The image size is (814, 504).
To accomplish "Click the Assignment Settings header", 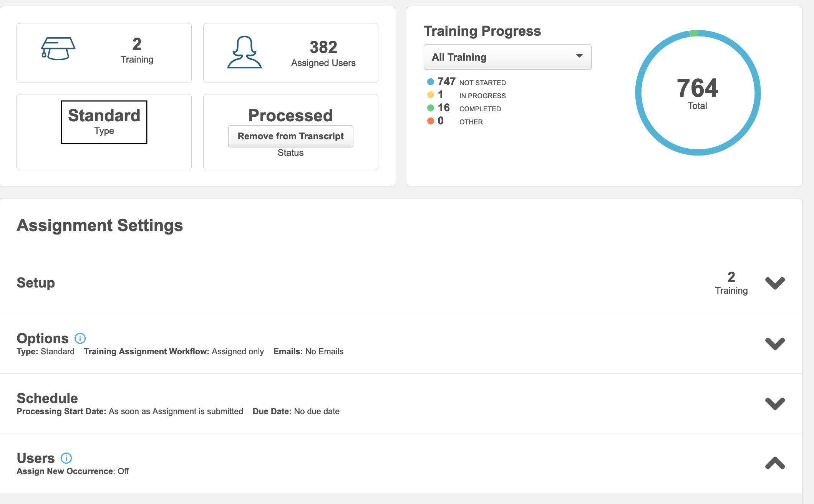I will (99, 226).
